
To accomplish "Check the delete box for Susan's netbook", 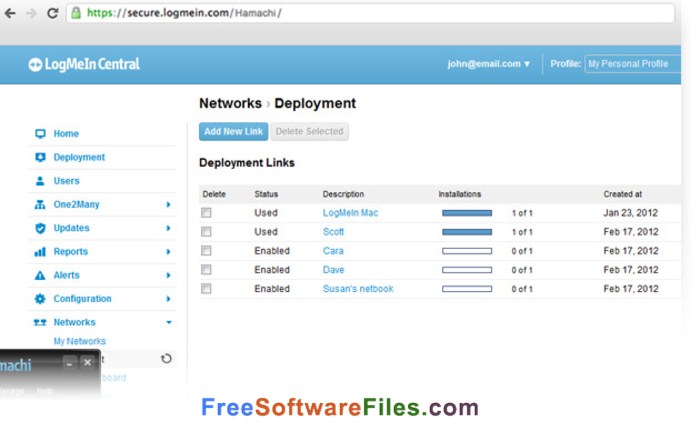I will [x=206, y=289].
